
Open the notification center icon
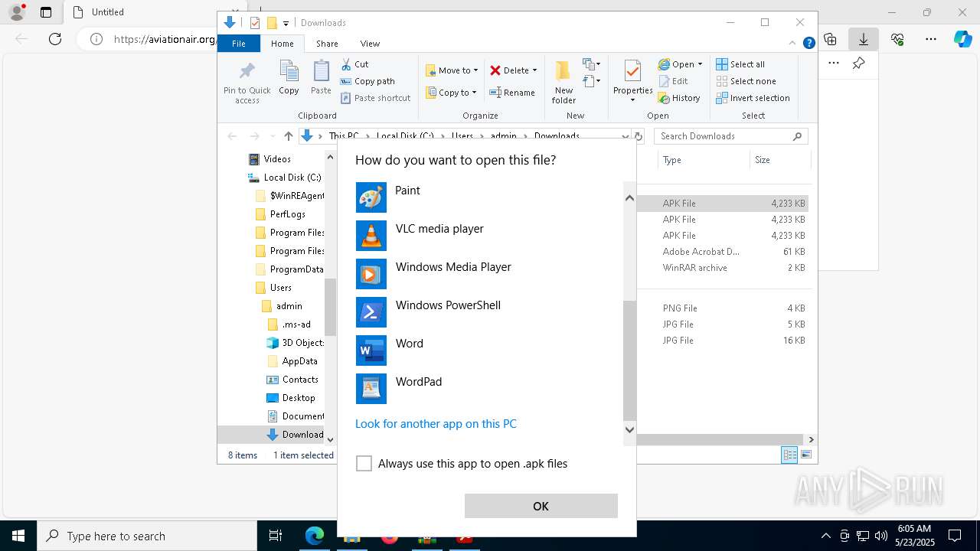click(x=955, y=536)
